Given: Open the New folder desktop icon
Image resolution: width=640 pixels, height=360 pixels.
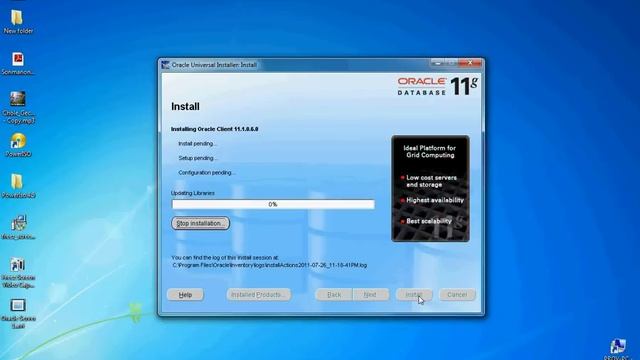Looking at the screenshot, I should (18, 22).
